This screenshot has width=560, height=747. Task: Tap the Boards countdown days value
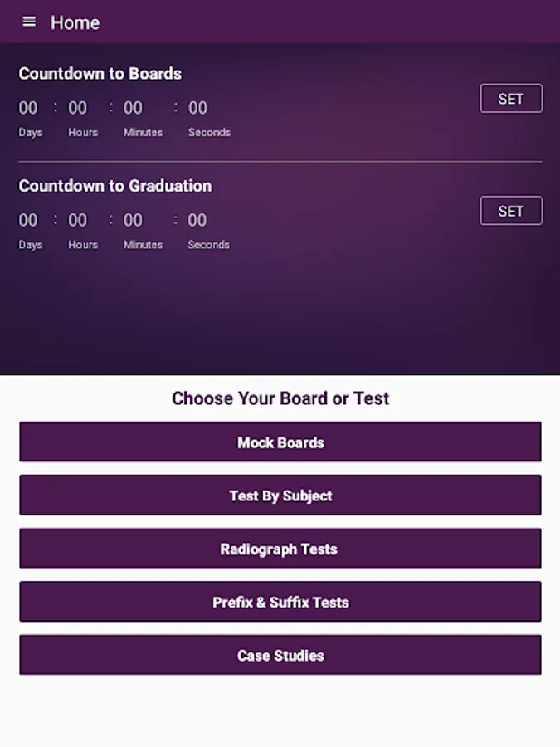click(28, 108)
